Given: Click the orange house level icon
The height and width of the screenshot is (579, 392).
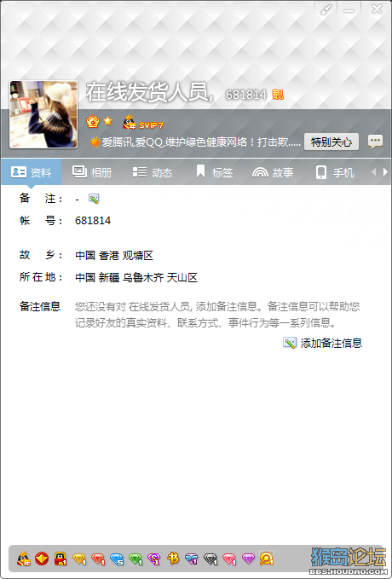Looking at the screenshot, I should [93, 121].
